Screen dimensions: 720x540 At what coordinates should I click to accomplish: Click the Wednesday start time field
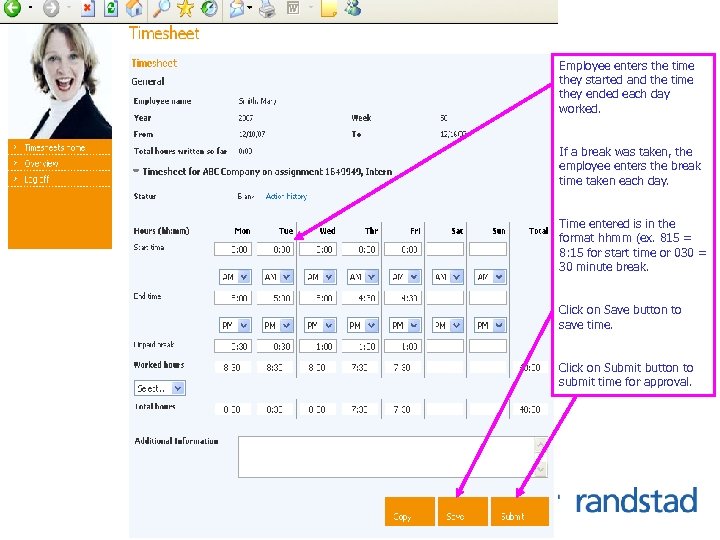[318, 249]
